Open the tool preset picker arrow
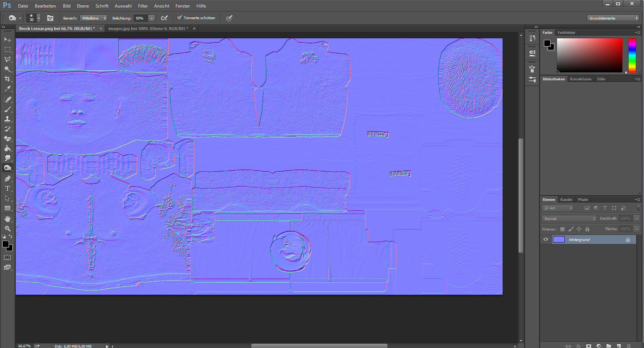Viewport: 644px width, 348px height. (x=20, y=18)
